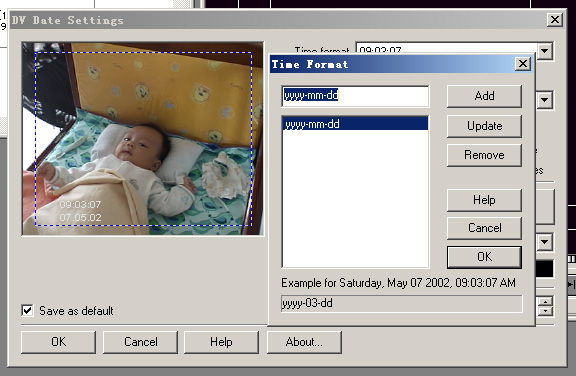Click the 07.05.02 date overlay in preview
This screenshot has height=376, width=576.
(x=80, y=218)
